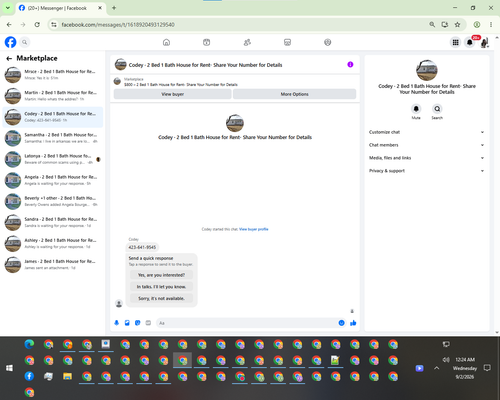Send quick reply 'In talks. I'll let you know.'

click(161, 287)
